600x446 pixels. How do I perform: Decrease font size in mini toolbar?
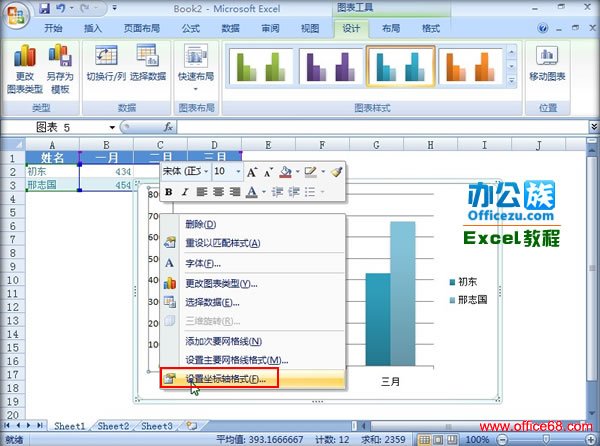click(269, 172)
